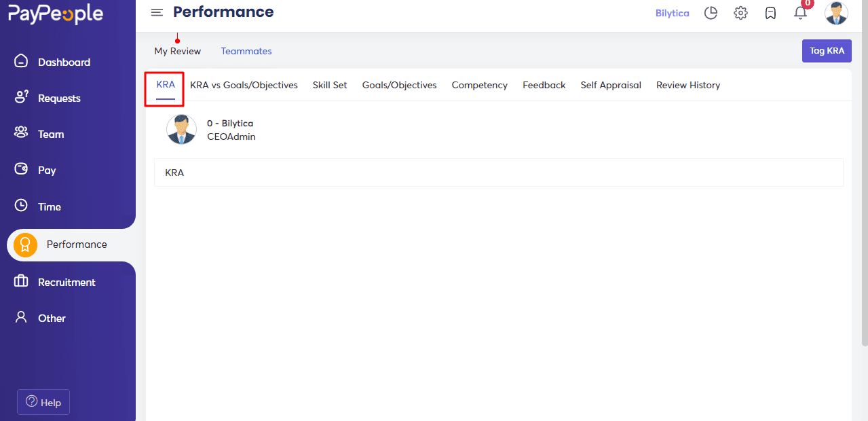Select the Competency tab

pyautogui.click(x=480, y=85)
